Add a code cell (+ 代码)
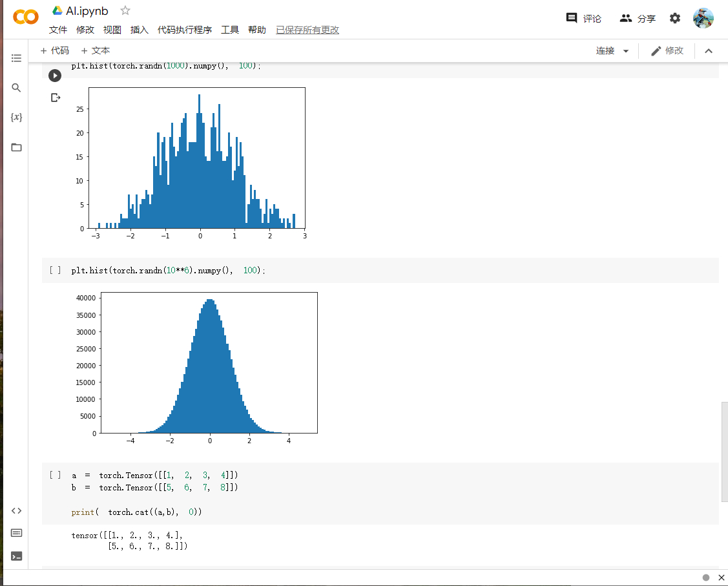The height and width of the screenshot is (586, 728). click(x=54, y=50)
